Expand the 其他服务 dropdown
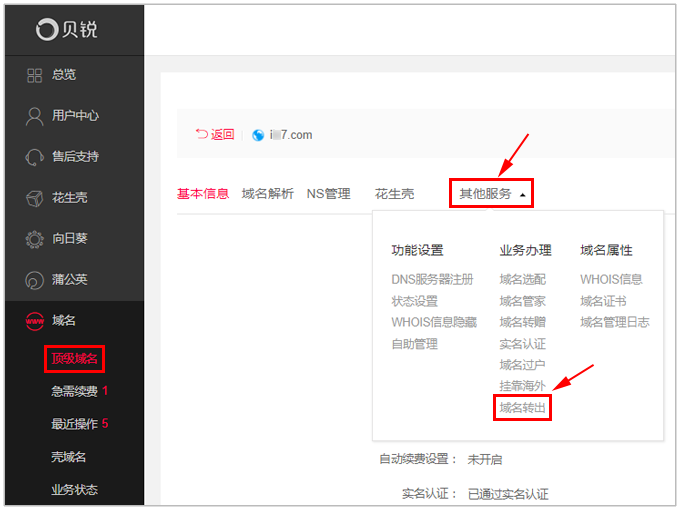The width and height of the screenshot is (680, 510). (491, 194)
